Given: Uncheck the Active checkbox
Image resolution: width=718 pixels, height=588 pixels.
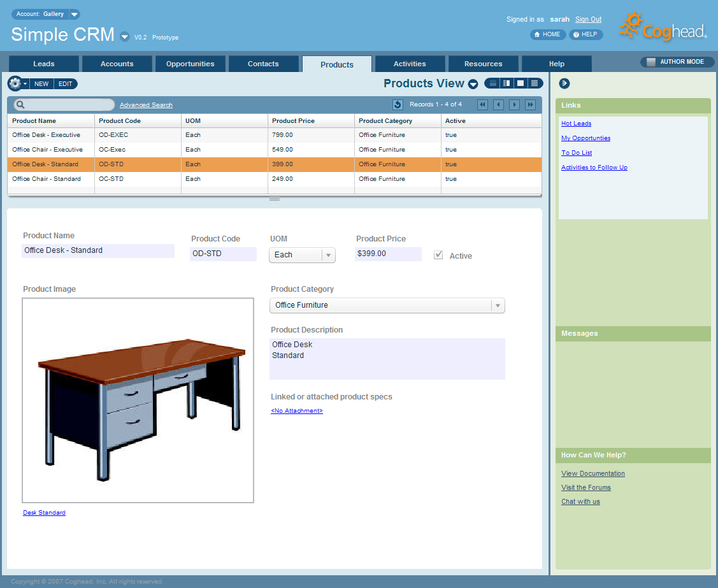Looking at the screenshot, I should point(438,255).
